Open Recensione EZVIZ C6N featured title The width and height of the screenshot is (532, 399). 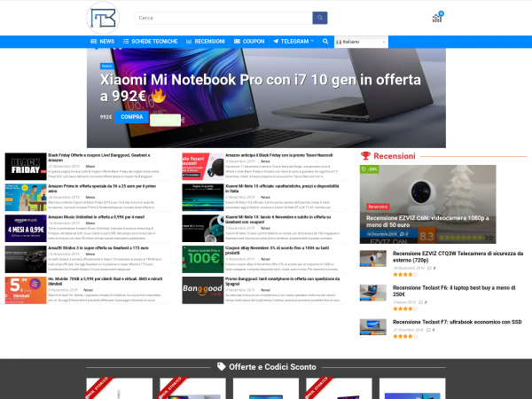click(427, 221)
